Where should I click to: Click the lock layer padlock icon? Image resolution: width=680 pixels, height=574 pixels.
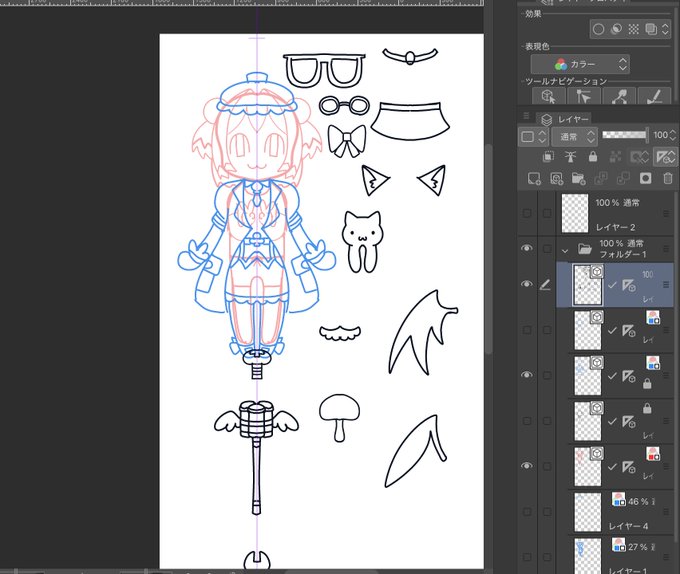[x=593, y=157]
